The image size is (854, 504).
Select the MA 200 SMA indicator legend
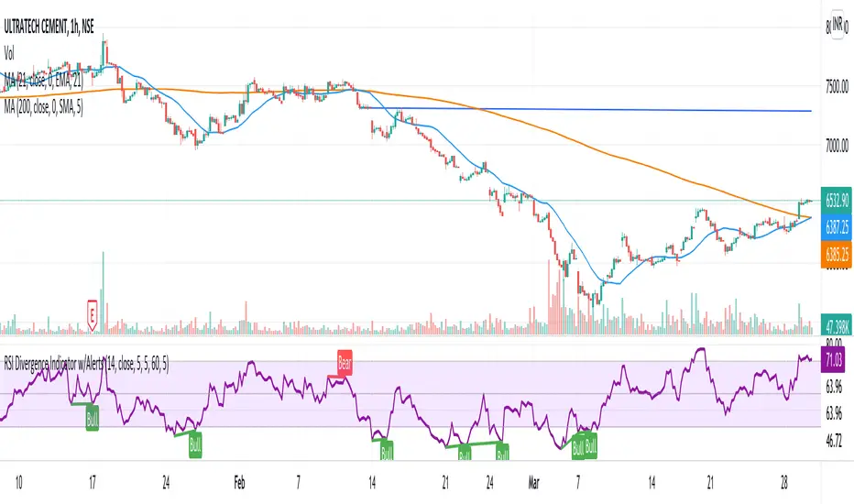click(44, 107)
